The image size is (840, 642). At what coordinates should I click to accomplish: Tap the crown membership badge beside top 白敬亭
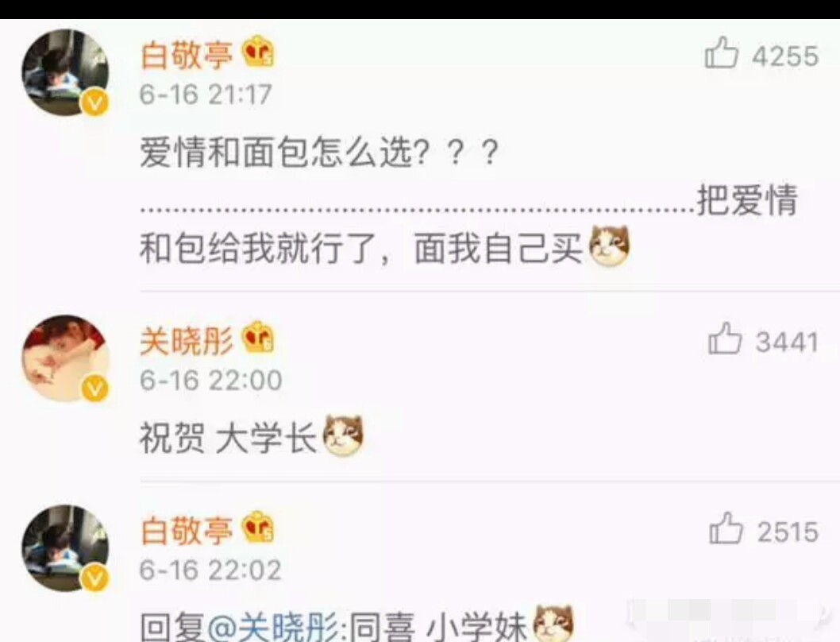pos(258,52)
